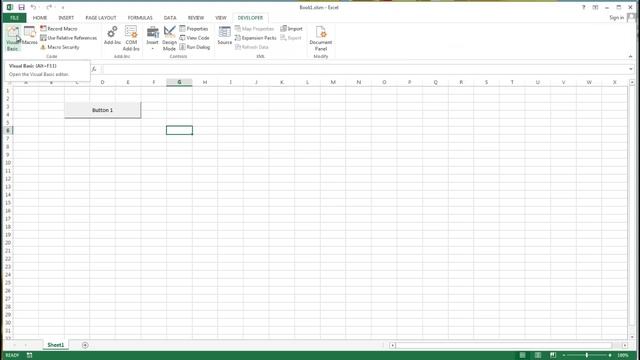Click Run Dialog

tap(195, 47)
